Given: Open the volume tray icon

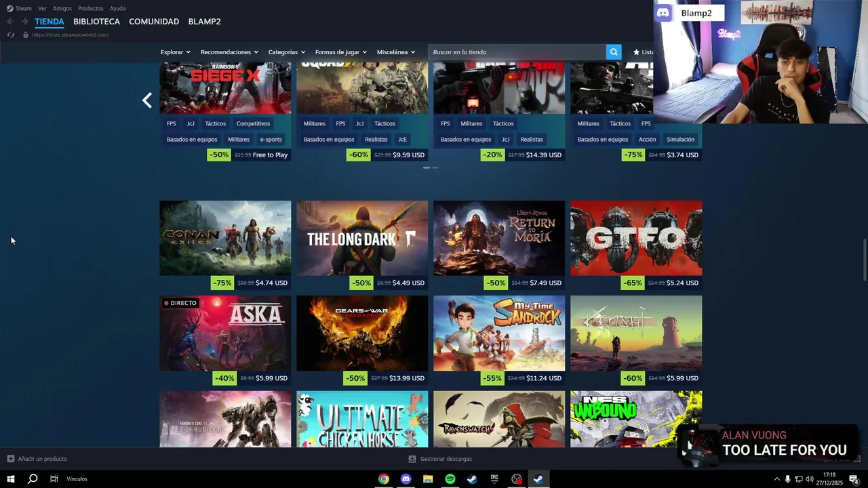Looking at the screenshot, I should pos(809,479).
